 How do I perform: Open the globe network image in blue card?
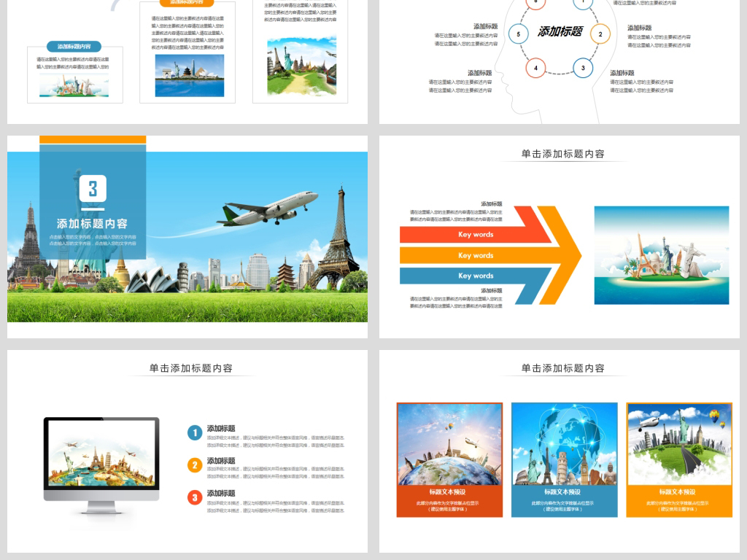point(563,444)
